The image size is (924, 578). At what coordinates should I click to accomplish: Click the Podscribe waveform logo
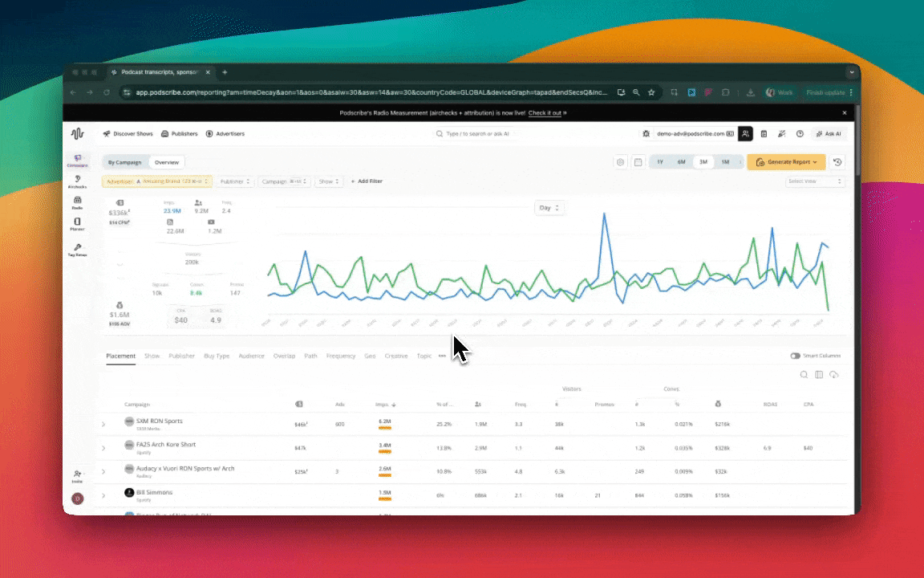[77, 134]
